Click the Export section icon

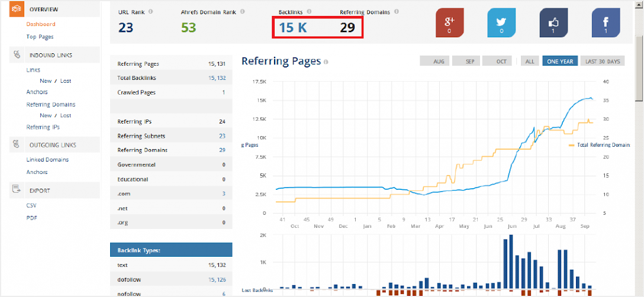coord(17,191)
